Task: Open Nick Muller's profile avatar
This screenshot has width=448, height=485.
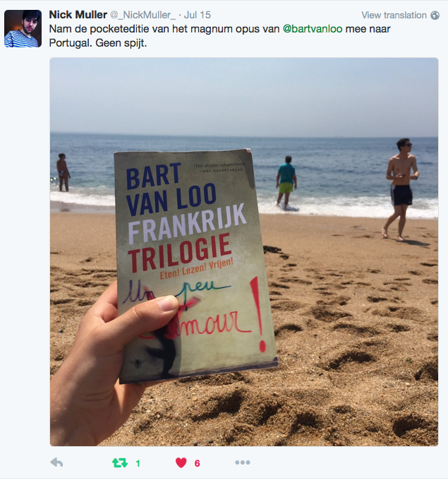Action: 23,28
